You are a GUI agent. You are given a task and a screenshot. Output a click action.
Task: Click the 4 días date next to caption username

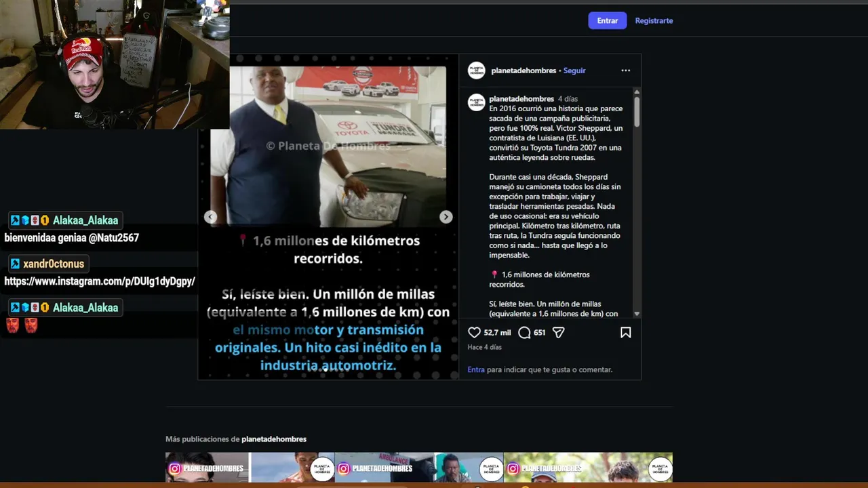568,99
